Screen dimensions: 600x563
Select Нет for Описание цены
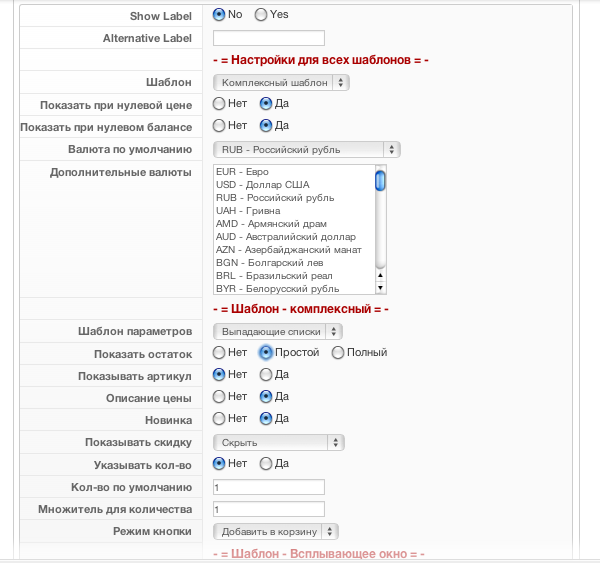coord(219,397)
